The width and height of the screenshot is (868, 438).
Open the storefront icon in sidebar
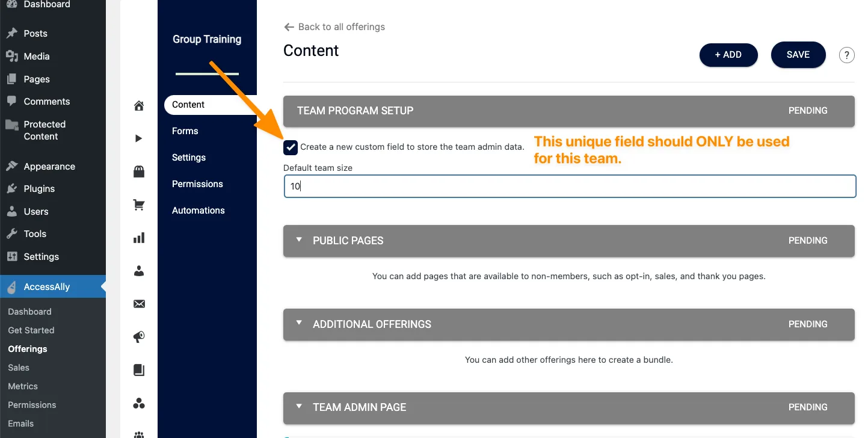[139, 173]
